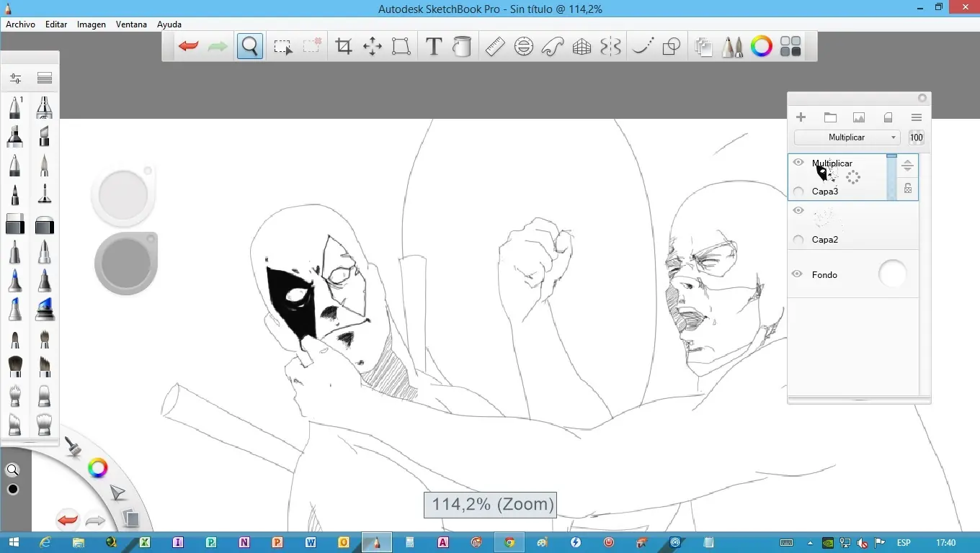Viewport: 980px width, 553px height.
Task: Hide the Fondo background layer
Action: point(797,274)
